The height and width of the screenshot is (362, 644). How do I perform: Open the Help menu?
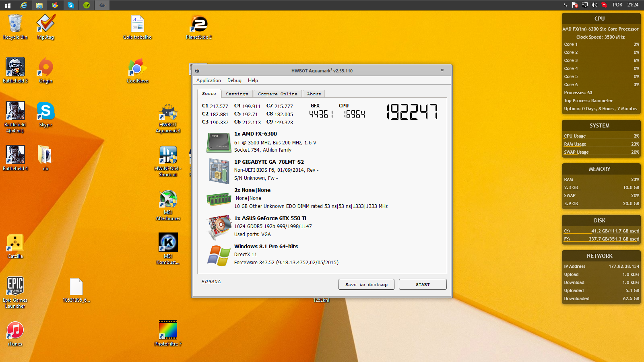[253, 80]
